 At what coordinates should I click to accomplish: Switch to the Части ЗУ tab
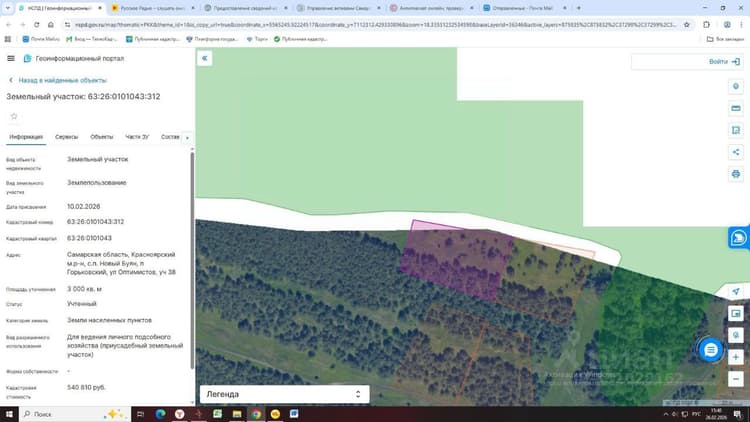(137, 137)
